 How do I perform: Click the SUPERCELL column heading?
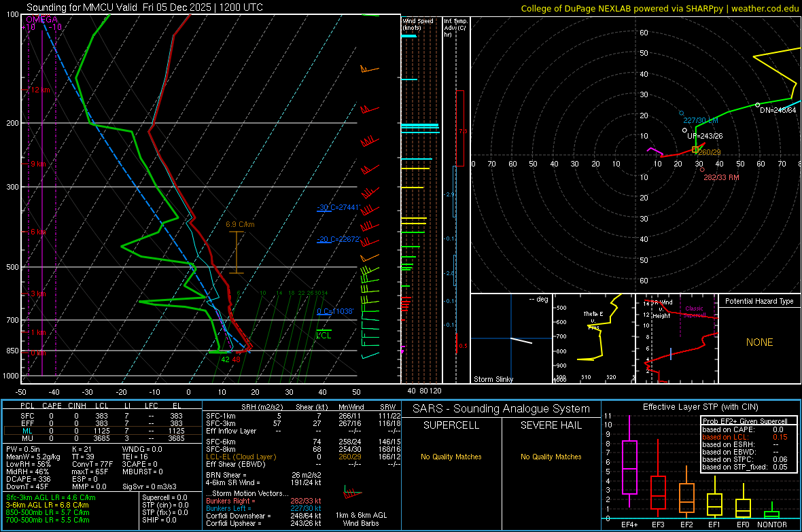[451, 425]
